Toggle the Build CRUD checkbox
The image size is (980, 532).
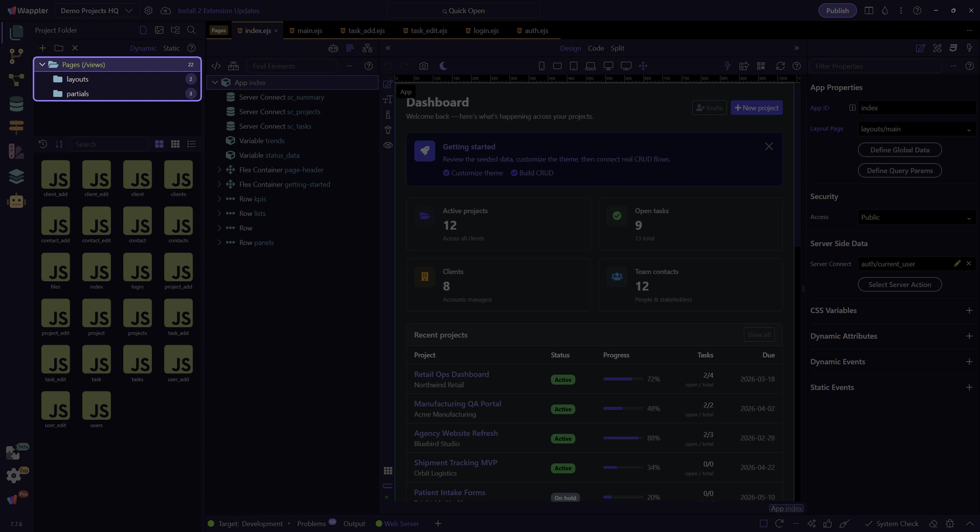[514, 173]
